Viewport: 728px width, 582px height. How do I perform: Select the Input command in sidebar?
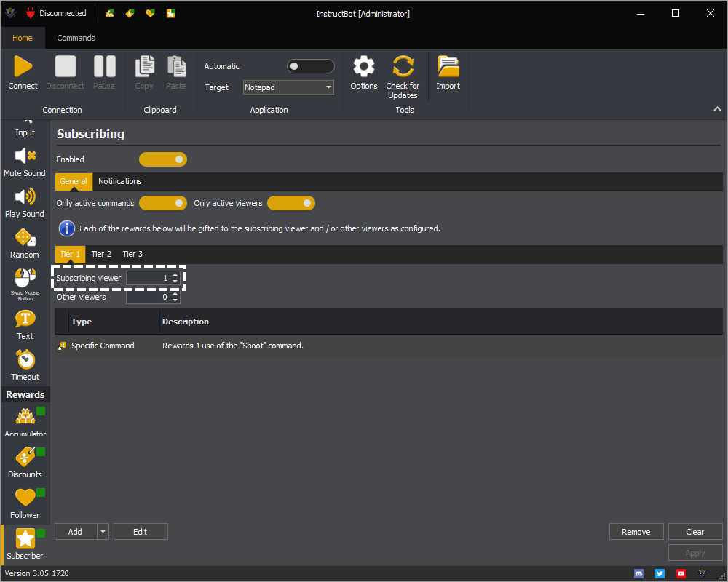pyautogui.click(x=25, y=129)
